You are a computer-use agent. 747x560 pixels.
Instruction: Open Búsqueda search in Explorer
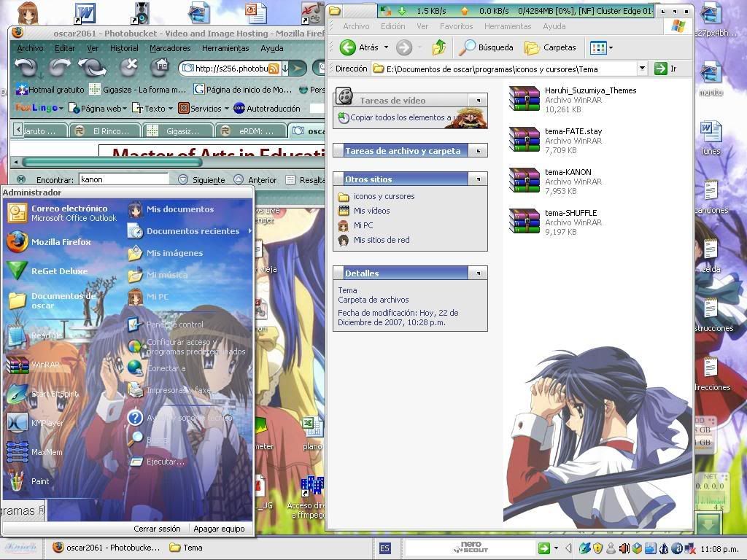click(486, 47)
